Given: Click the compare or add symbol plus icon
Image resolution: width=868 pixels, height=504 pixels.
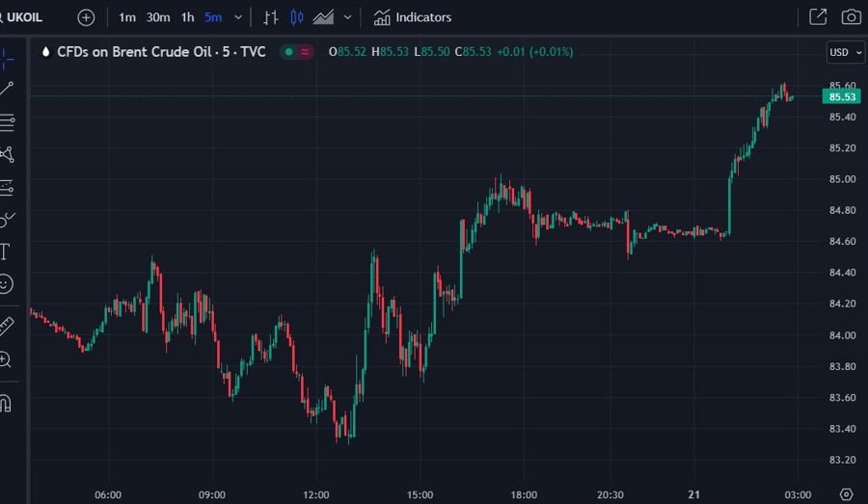Looking at the screenshot, I should 86,17.
